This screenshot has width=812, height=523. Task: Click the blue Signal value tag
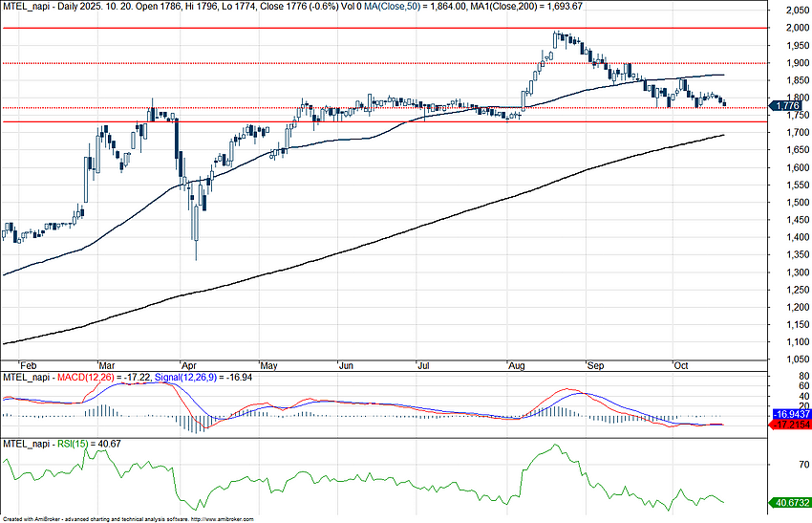click(790, 414)
